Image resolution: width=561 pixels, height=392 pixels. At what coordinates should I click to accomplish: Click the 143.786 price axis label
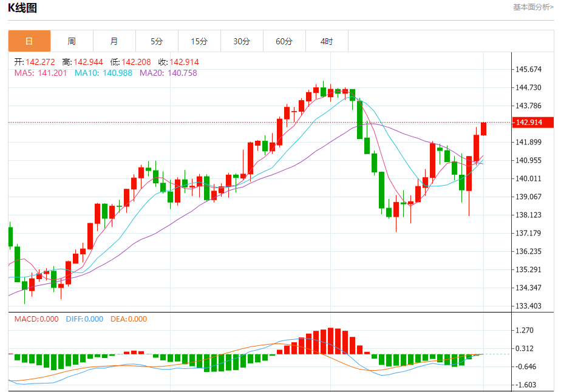pos(528,106)
